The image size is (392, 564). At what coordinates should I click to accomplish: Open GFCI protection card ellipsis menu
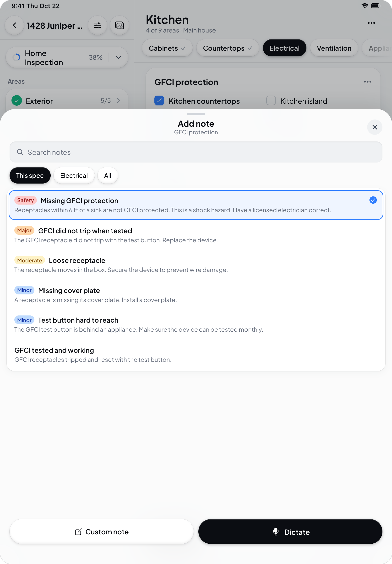pyautogui.click(x=367, y=82)
